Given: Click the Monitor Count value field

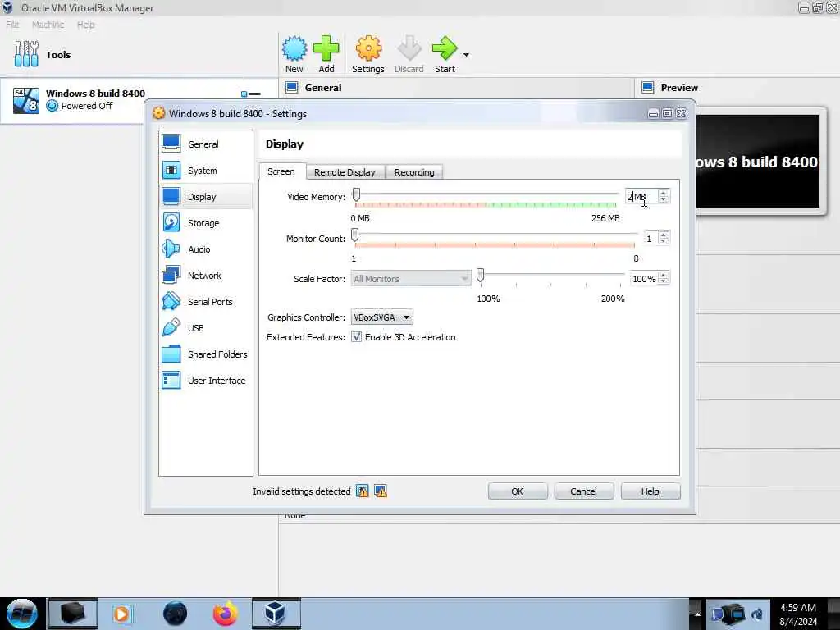Looking at the screenshot, I should (650, 239).
